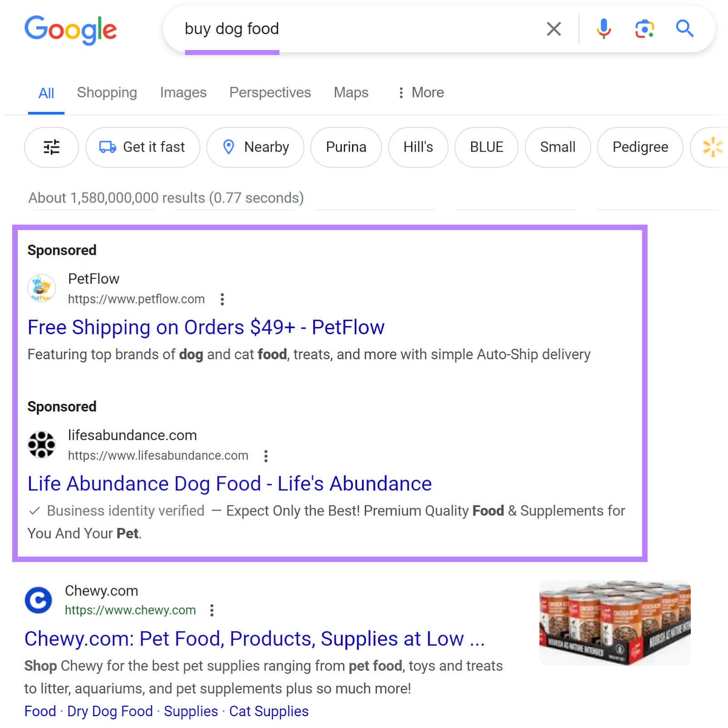
Task: Click the microphone to search by voice
Action: click(x=604, y=29)
